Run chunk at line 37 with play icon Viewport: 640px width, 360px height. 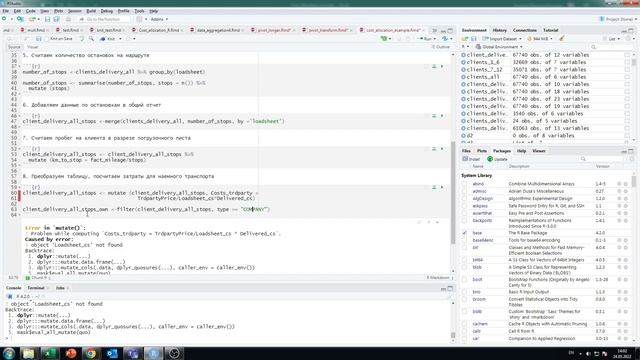pyautogui.click(x=442, y=66)
